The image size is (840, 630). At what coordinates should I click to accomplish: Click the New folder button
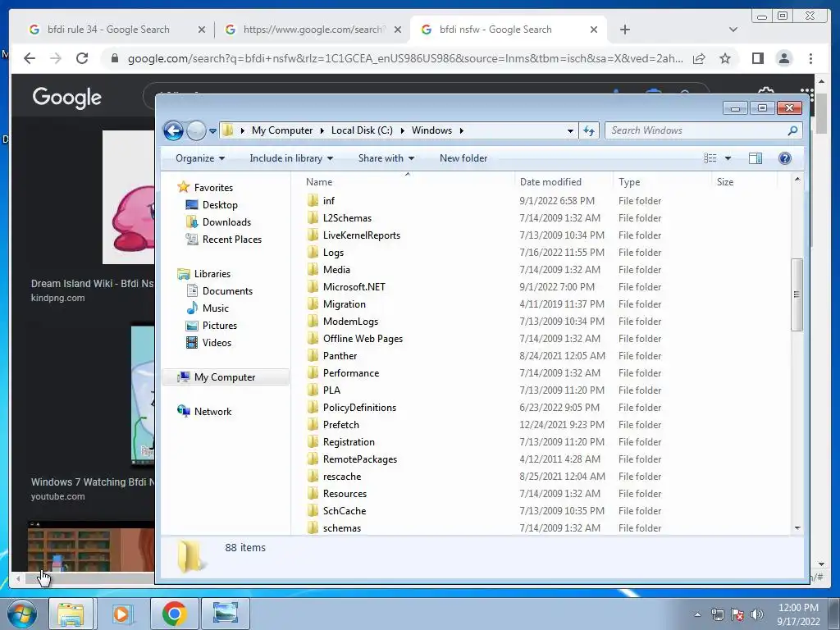point(463,158)
